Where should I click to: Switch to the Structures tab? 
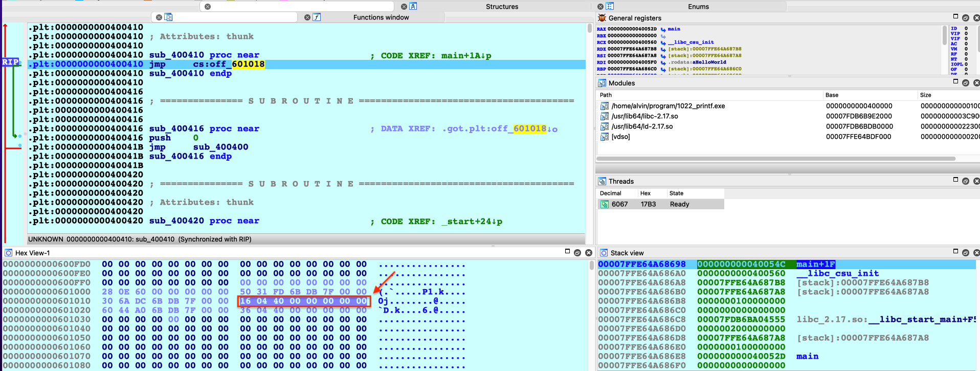tap(502, 7)
